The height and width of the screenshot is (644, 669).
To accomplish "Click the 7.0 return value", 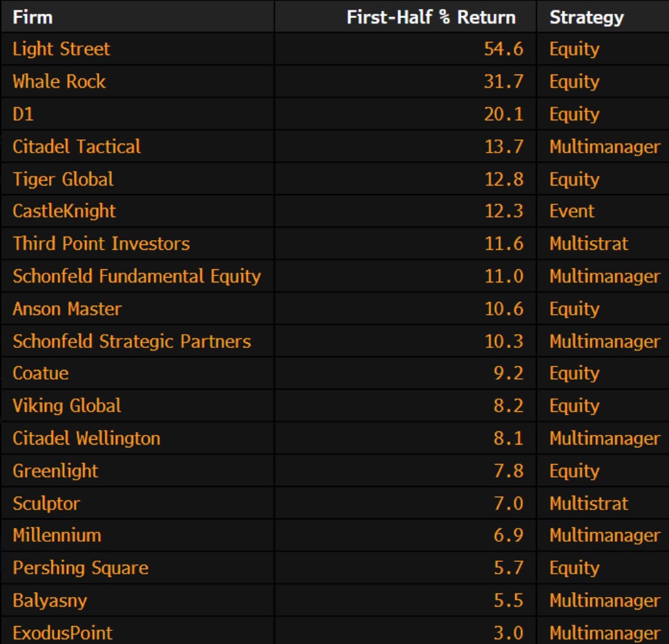I will [x=509, y=504].
